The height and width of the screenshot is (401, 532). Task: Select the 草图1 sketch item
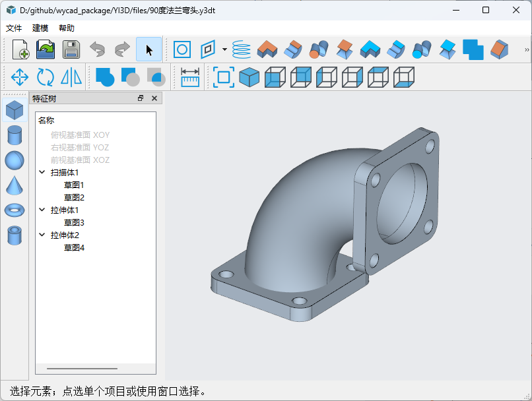point(74,185)
